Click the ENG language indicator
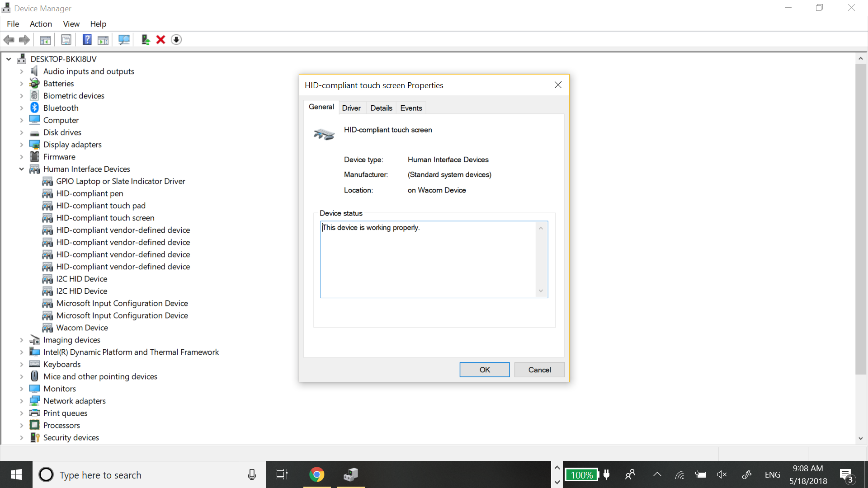This screenshot has height=488, width=868. 772,474
